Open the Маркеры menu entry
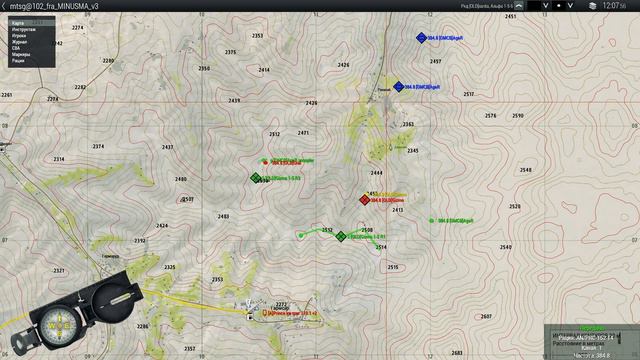This screenshot has height=360, width=640. pyautogui.click(x=31, y=54)
